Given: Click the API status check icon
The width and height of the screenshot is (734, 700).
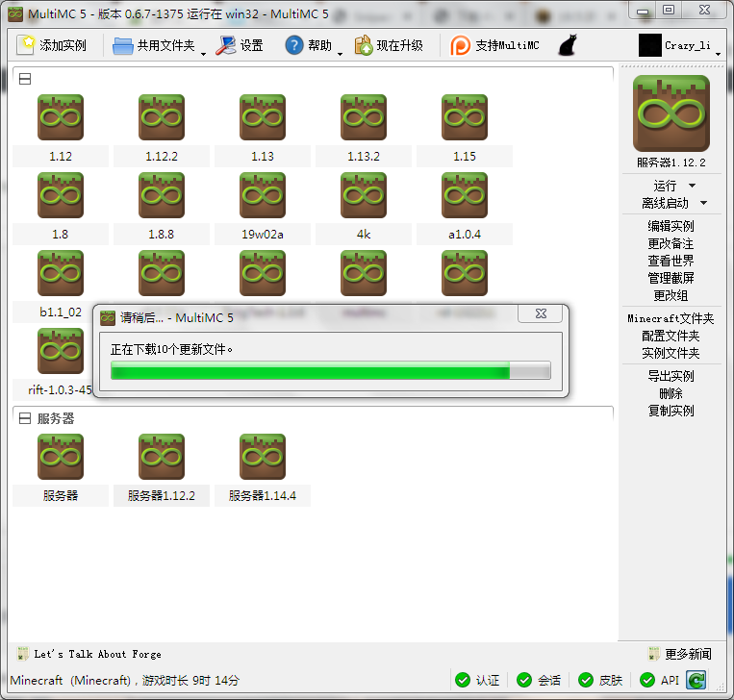Looking at the screenshot, I should click(646, 680).
